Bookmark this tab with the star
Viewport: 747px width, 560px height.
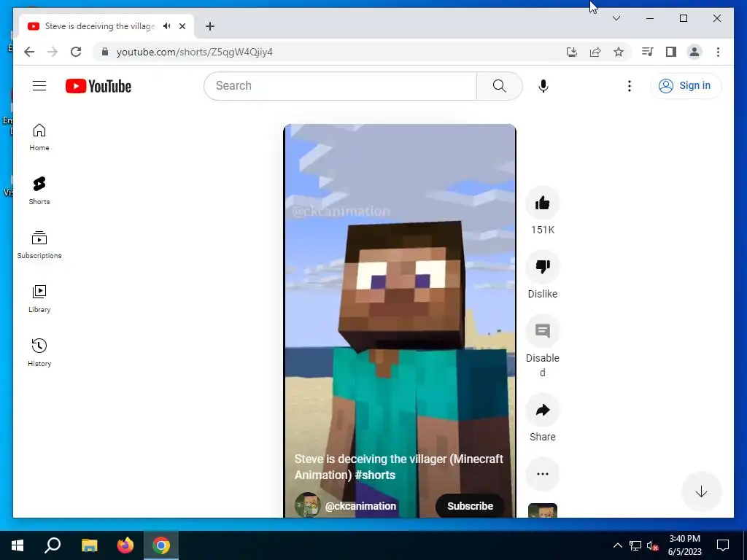click(619, 52)
